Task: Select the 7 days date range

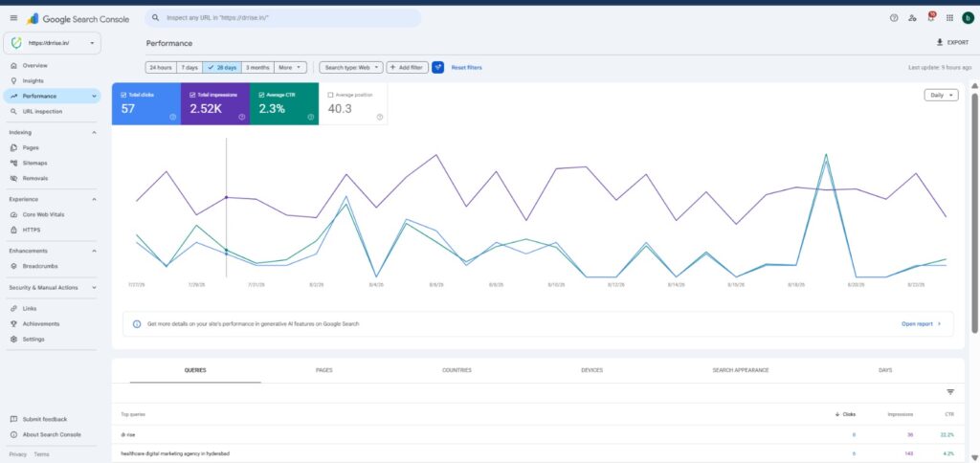Action: click(x=189, y=68)
